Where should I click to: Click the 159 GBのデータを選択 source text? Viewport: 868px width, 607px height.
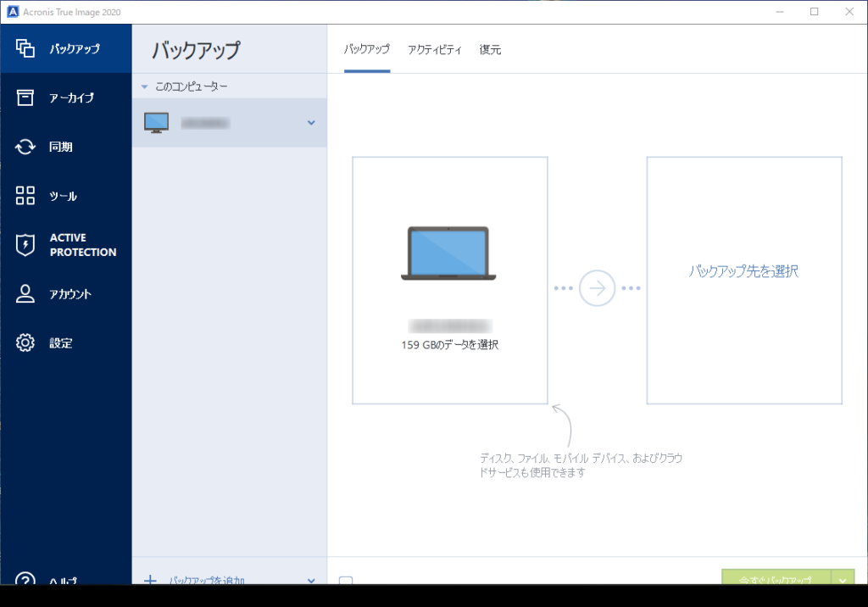point(450,344)
